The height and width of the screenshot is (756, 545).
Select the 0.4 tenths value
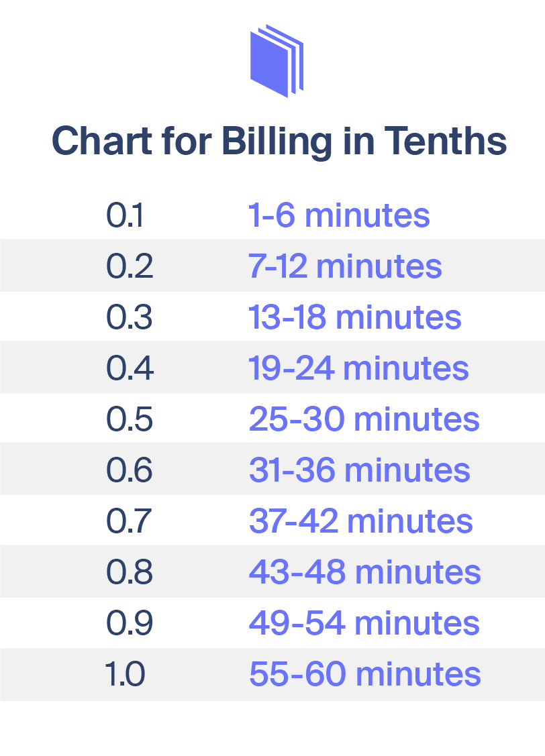click(130, 369)
